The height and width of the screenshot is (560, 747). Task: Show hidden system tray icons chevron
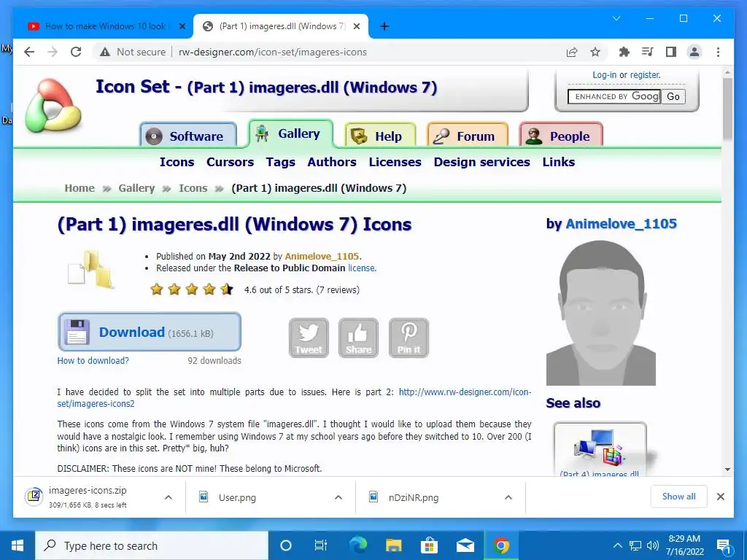click(x=617, y=545)
